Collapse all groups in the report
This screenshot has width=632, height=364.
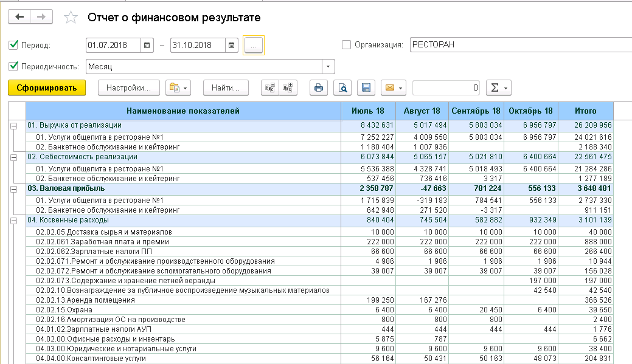coord(269,88)
